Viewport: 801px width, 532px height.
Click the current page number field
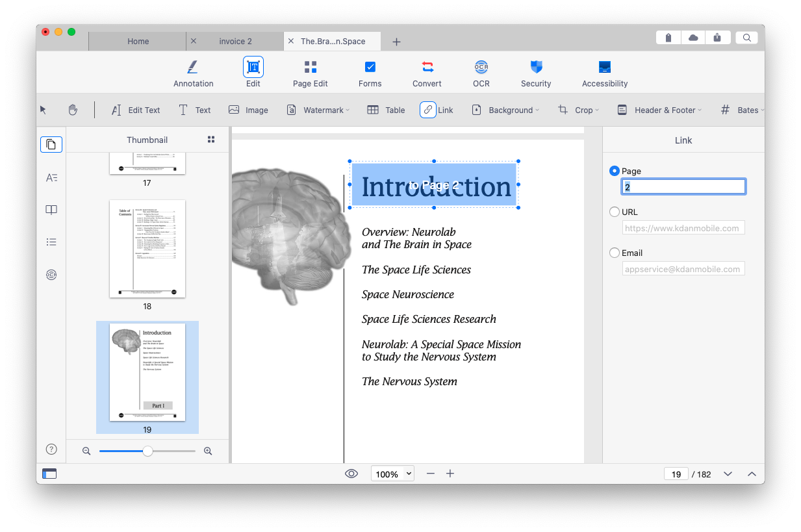[676, 474]
